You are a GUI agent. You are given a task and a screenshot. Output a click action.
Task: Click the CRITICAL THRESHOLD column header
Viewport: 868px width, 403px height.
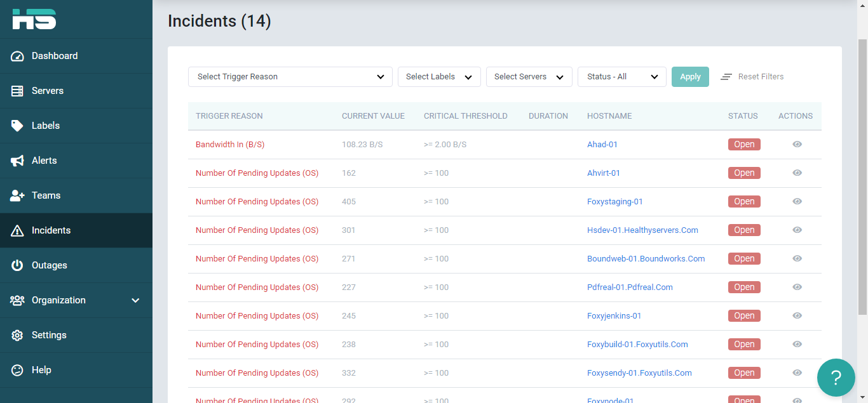(x=466, y=116)
